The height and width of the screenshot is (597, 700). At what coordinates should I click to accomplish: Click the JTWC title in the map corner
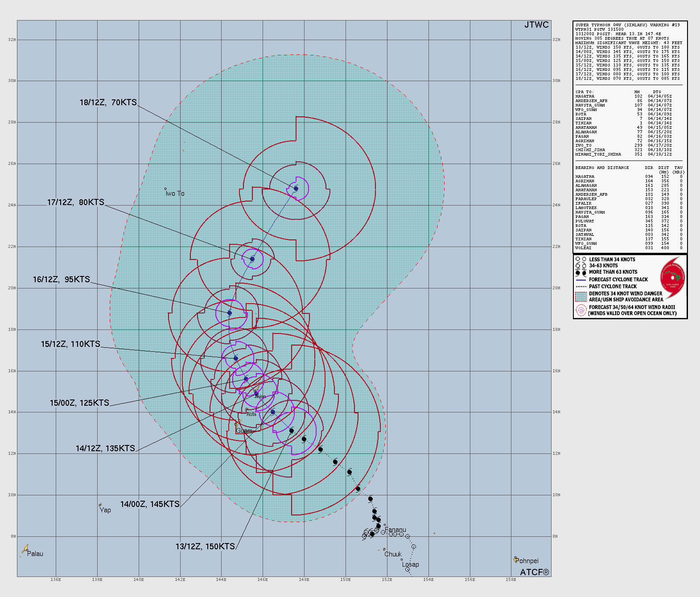[536, 25]
